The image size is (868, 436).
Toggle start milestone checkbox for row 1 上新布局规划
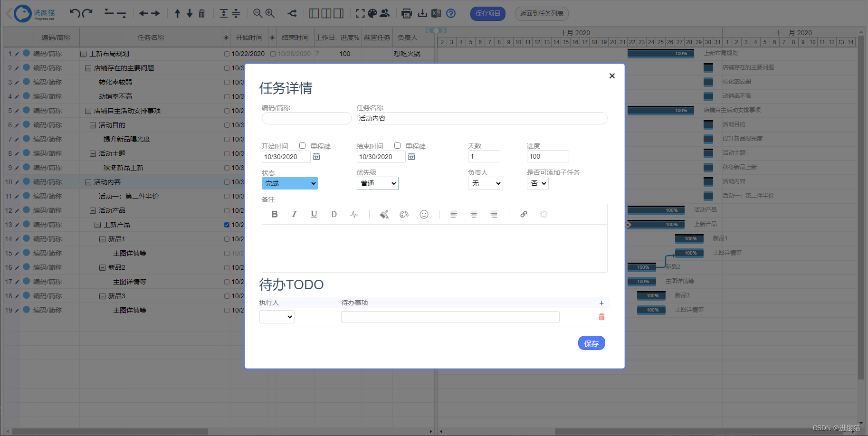click(x=227, y=54)
